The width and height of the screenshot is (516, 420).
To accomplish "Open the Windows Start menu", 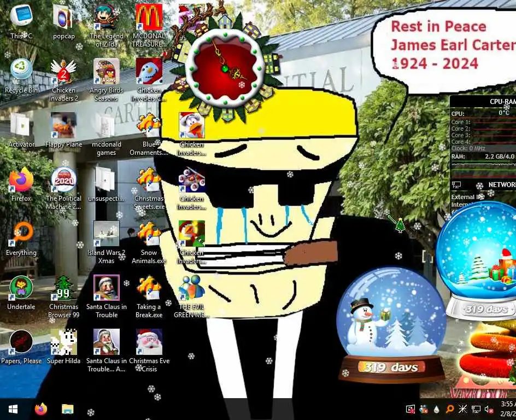I will 13,409.
